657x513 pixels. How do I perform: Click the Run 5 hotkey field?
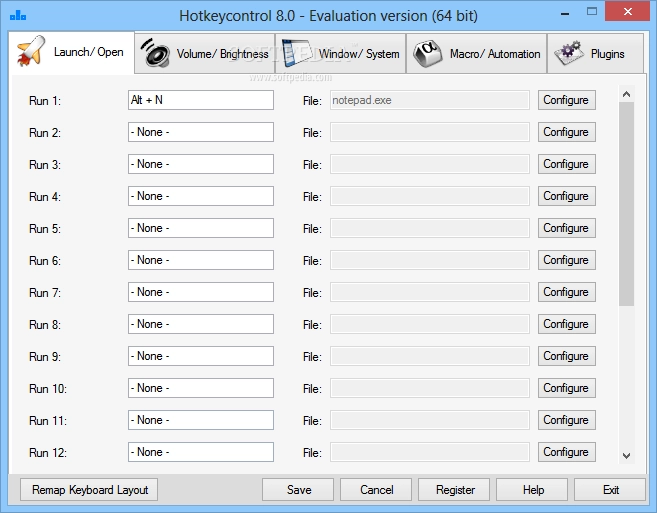(201, 228)
